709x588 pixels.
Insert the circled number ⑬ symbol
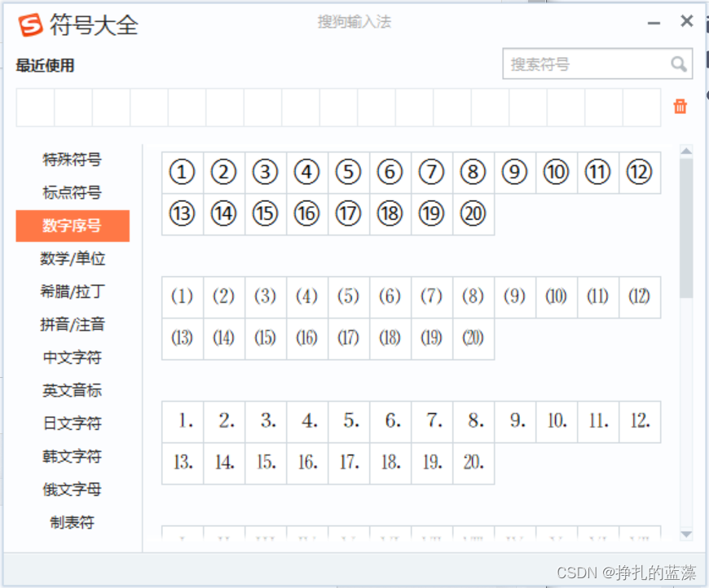183,214
